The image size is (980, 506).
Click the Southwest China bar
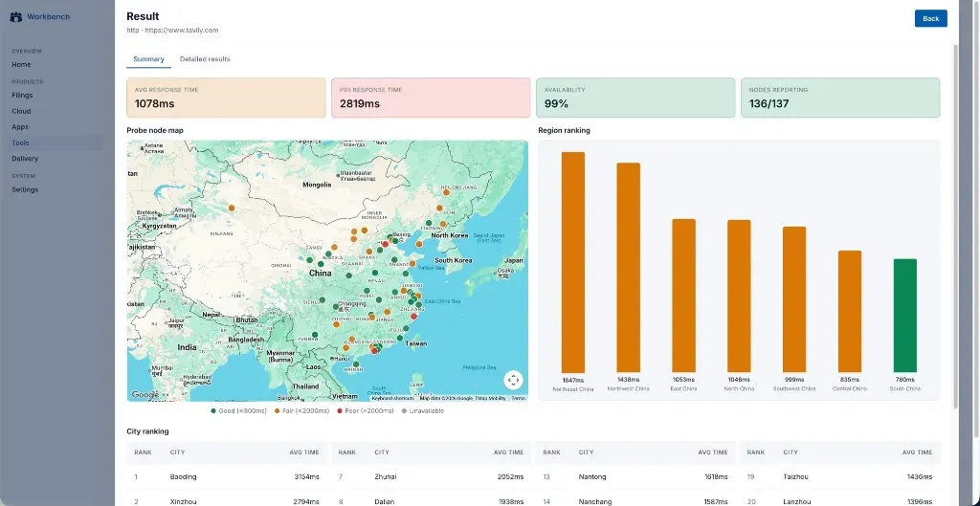pos(794,299)
